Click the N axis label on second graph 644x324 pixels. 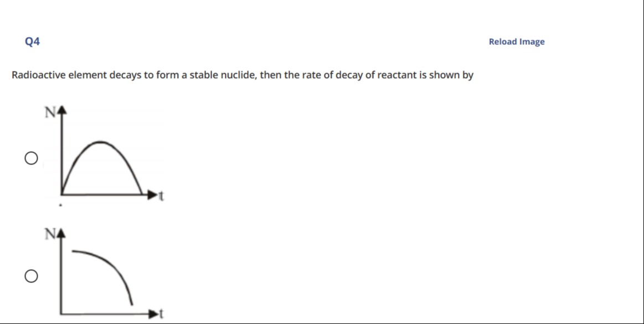[50, 234]
